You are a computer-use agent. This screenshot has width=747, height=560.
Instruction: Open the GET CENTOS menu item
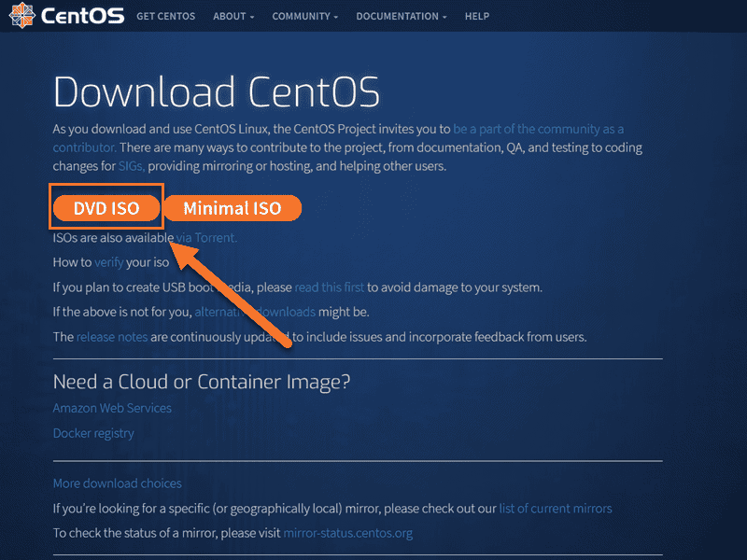[166, 16]
